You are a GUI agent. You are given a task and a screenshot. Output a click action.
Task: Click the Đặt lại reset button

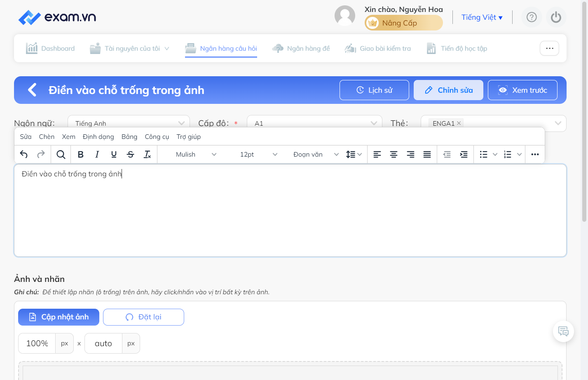(x=143, y=317)
